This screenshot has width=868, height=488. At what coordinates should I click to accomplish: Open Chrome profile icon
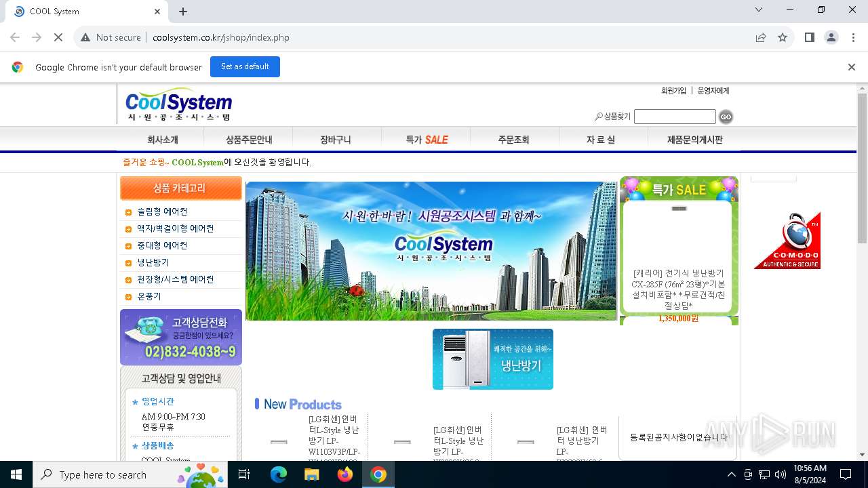click(x=831, y=37)
